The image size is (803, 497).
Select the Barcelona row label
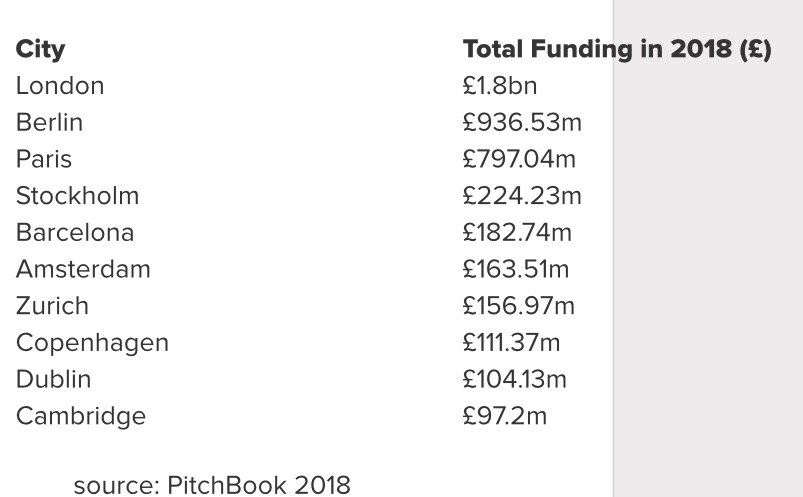coord(75,233)
